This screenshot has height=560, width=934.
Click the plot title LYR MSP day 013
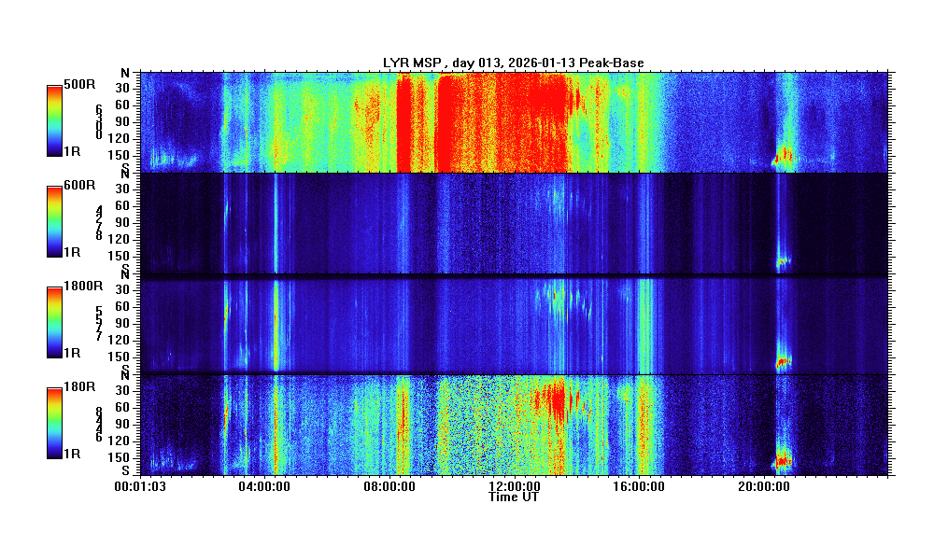coord(513,63)
